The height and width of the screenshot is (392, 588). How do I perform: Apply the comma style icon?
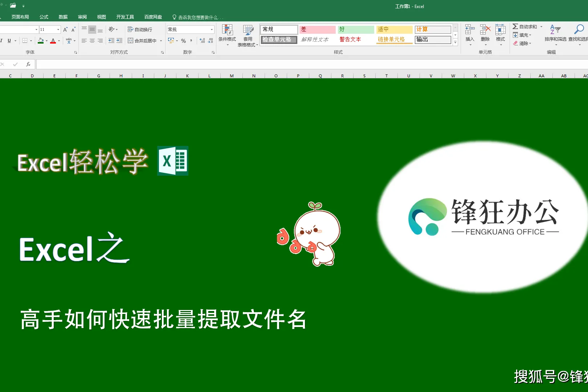[x=191, y=41]
